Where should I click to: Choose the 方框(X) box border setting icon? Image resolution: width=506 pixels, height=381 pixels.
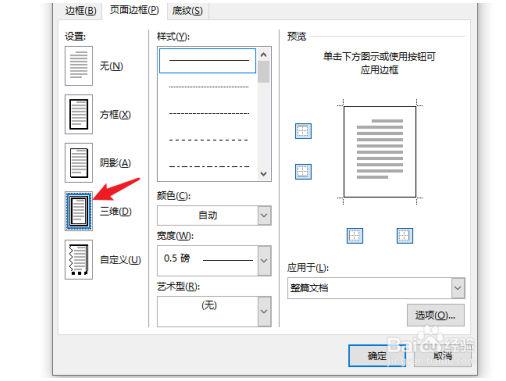(x=79, y=114)
